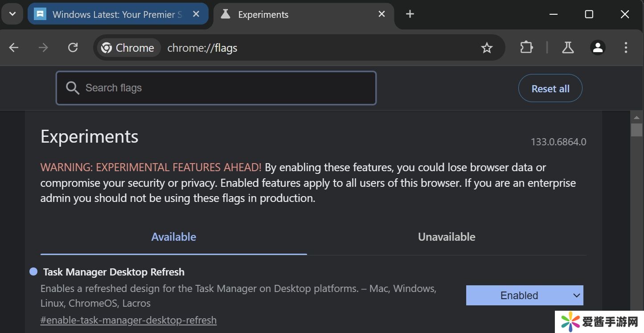This screenshot has width=644, height=333.
Task: Reload the chrome://flags page
Action: 73,48
